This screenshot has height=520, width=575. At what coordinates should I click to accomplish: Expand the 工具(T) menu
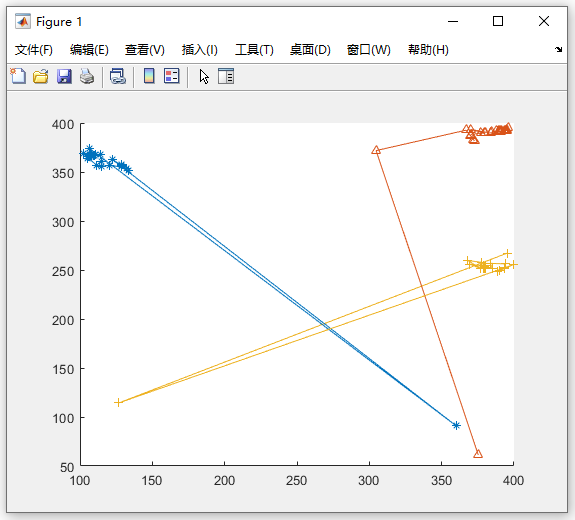[254, 50]
